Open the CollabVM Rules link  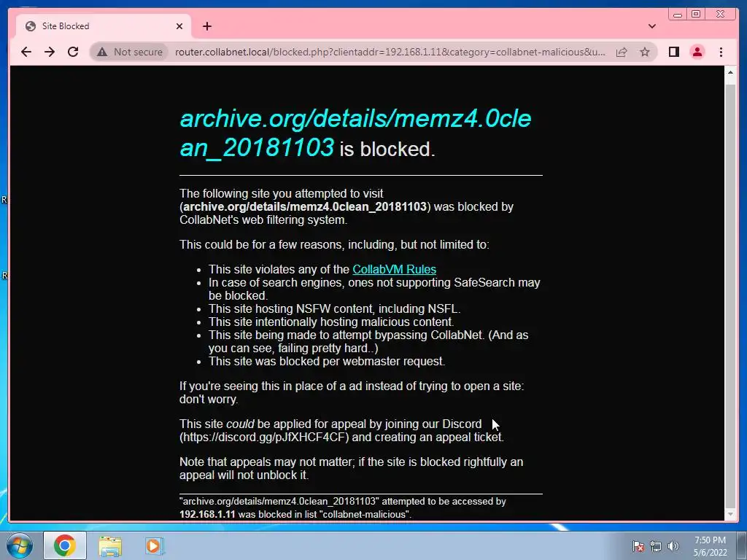tap(394, 269)
